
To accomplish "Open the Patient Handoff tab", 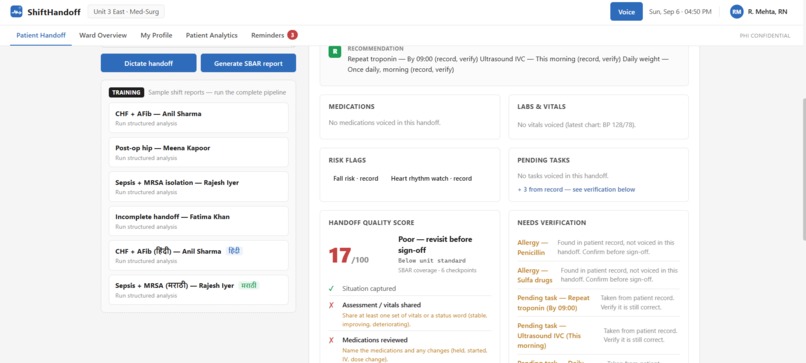I will pos(41,35).
